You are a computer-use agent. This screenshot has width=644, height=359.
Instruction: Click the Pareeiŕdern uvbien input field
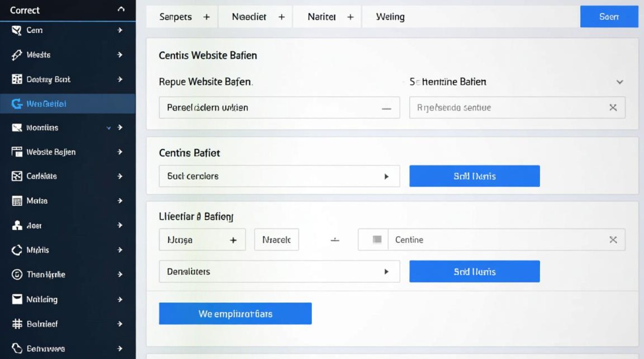pos(268,108)
